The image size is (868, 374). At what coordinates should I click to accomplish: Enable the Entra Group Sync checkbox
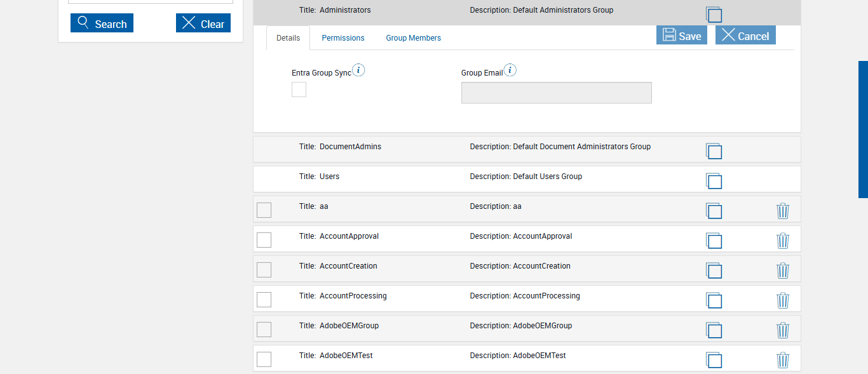[299, 90]
